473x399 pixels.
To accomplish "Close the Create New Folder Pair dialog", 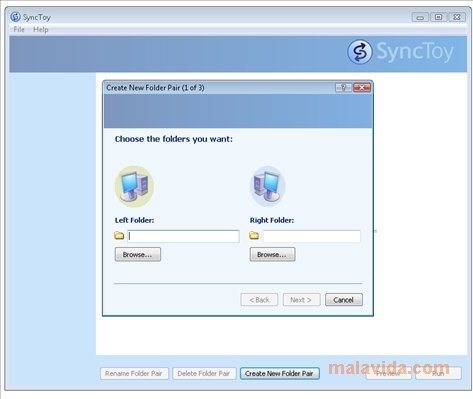I will pyautogui.click(x=362, y=88).
